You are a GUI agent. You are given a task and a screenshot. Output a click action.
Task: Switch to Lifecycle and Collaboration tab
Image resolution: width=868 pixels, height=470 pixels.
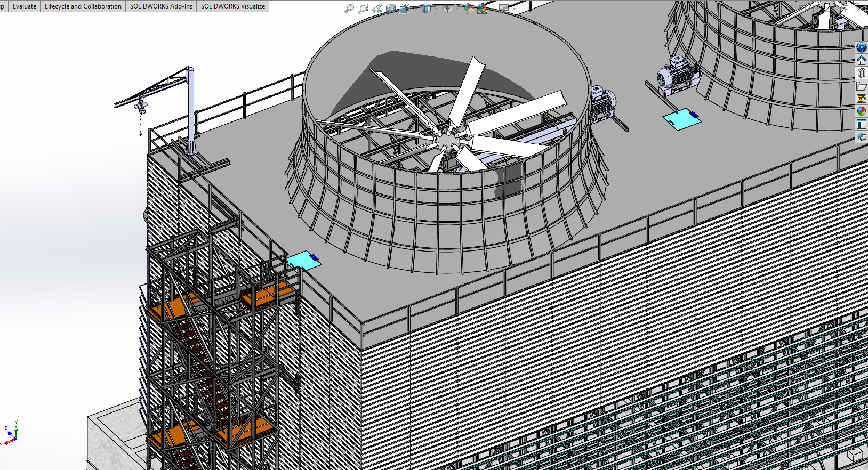[x=83, y=6]
